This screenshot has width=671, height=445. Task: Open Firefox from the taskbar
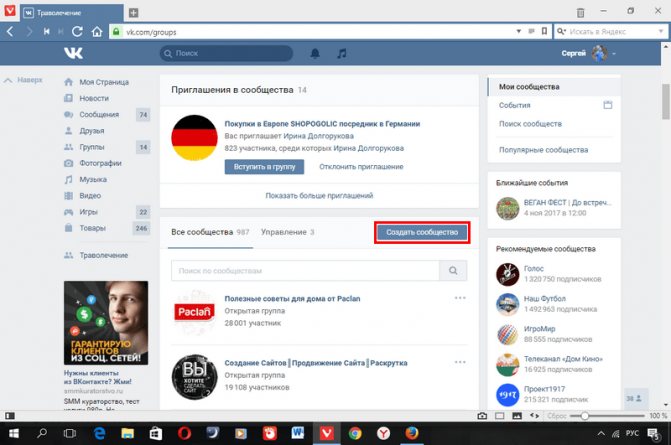412,434
